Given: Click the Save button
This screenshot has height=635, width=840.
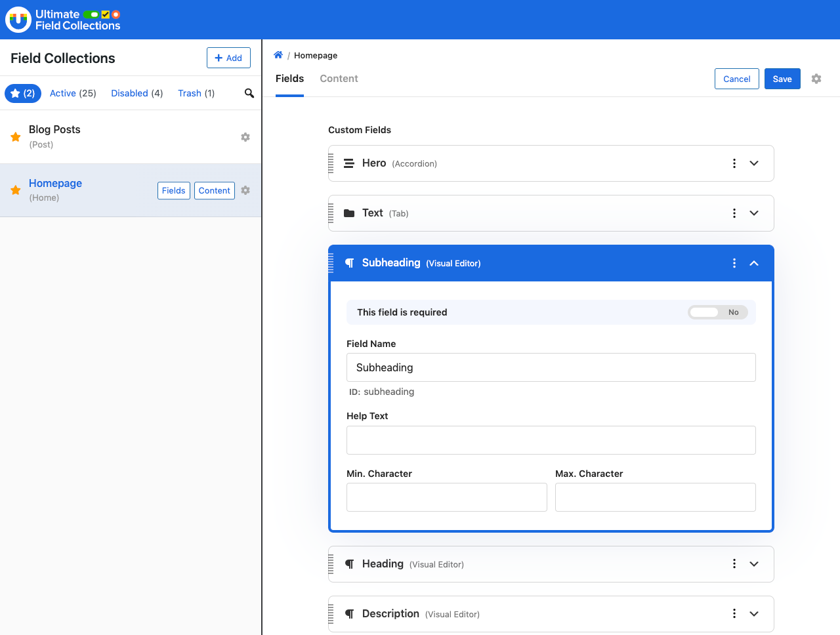Looking at the screenshot, I should [782, 79].
